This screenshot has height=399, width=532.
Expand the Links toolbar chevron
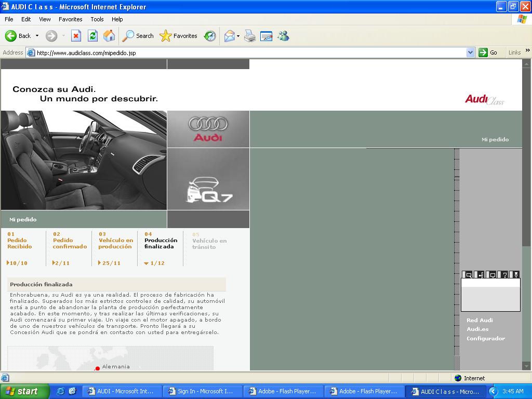[528, 50]
